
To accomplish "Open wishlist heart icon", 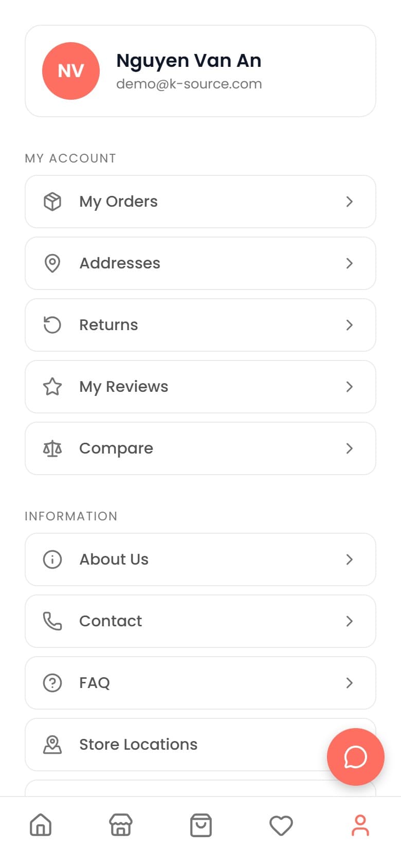I will tap(281, 825).
